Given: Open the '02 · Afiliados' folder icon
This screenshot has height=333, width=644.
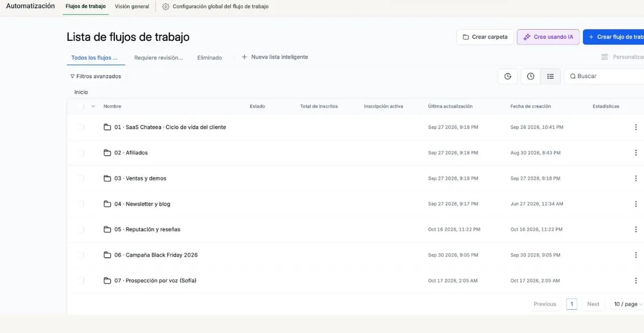Looking at the screenshot, I should click(107, 153).
